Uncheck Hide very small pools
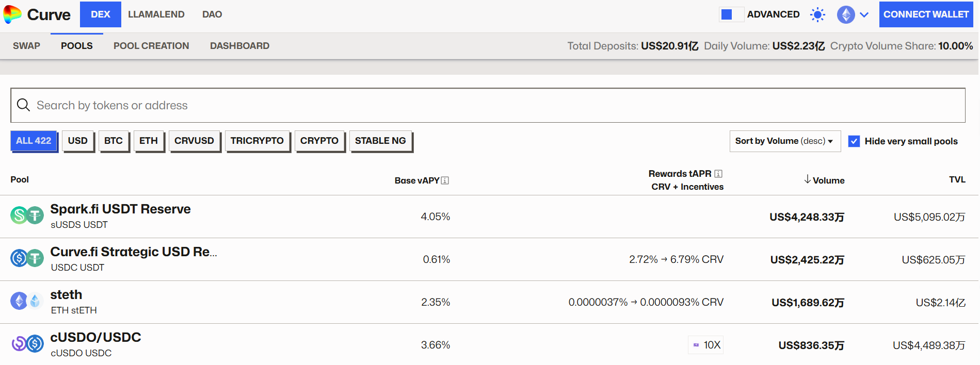Image resolution: width=980 pixels, height=365 pixels. [x=854, y=141]
